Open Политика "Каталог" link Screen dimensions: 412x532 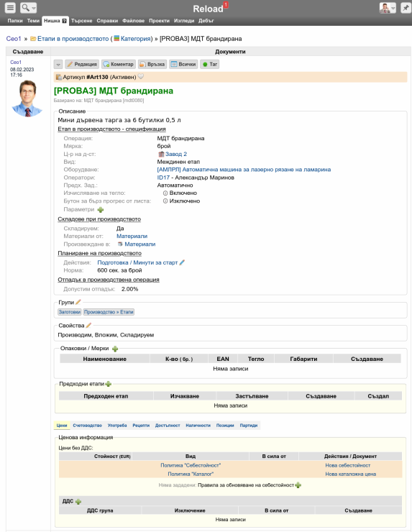pos(191,474)
